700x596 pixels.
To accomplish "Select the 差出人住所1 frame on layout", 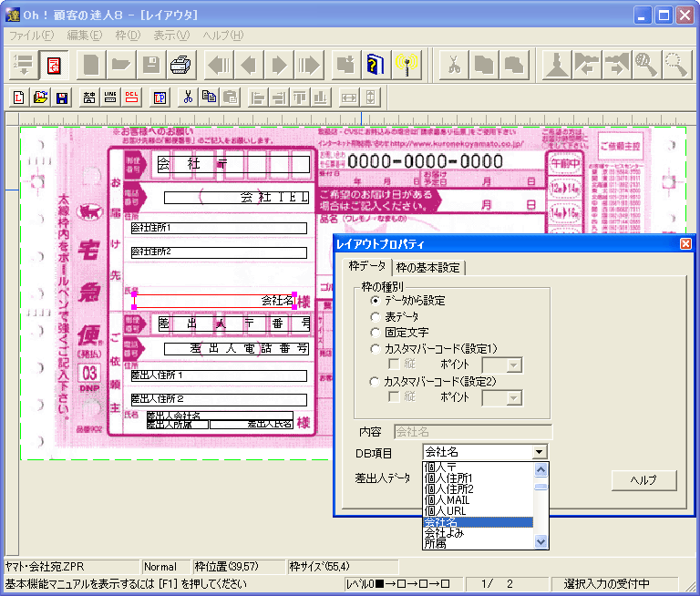I will [219, 375].
